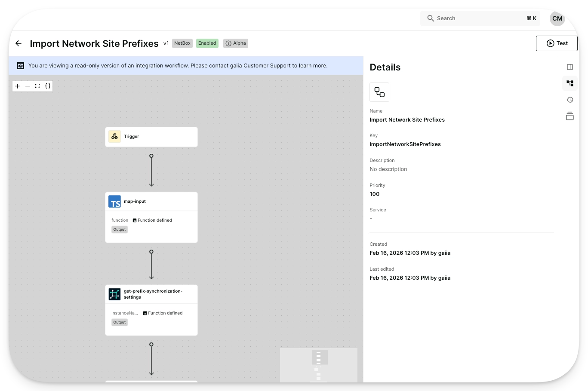Click the Priority value 100
588x391 pixels.
click(375, 194)
